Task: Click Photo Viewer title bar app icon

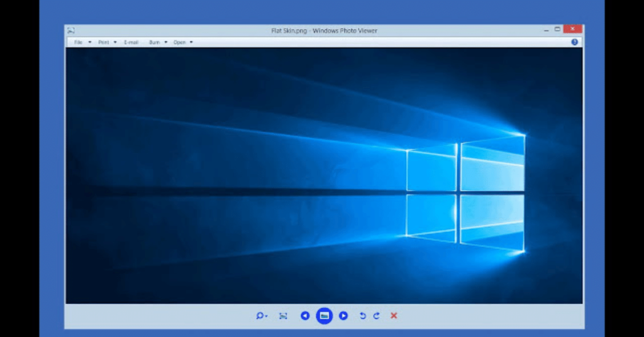Action: (x=71, y=30)
